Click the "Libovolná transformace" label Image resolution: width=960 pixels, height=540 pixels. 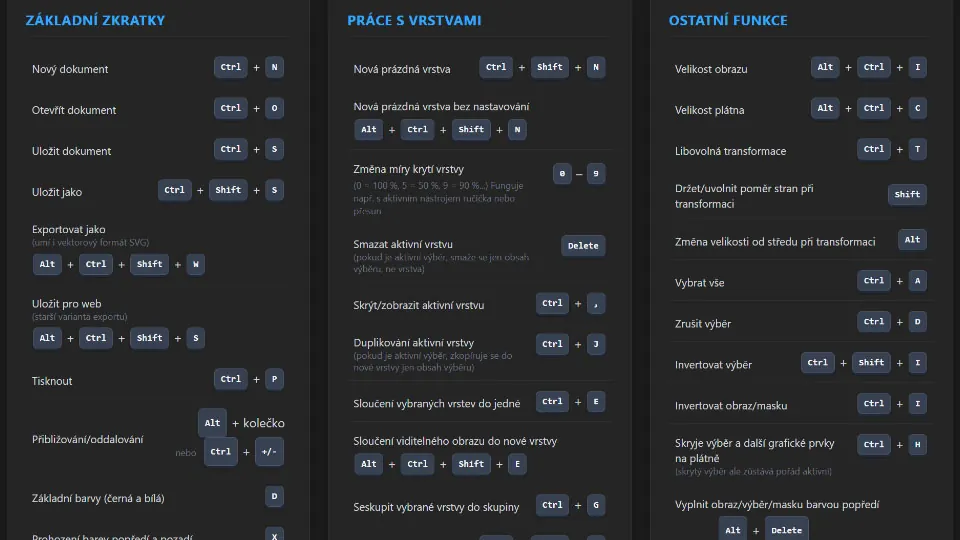click(x=730, y=151)
